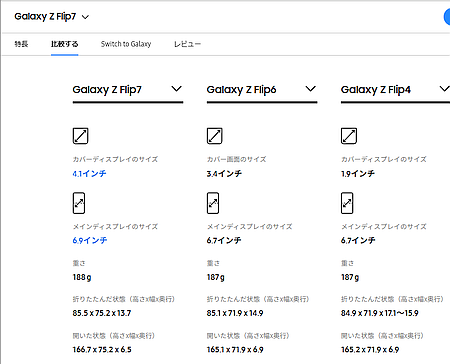Click Flip4's 187 g weight value
The width and height of the screenshot is (450, 364).
[x=350, y=277]
